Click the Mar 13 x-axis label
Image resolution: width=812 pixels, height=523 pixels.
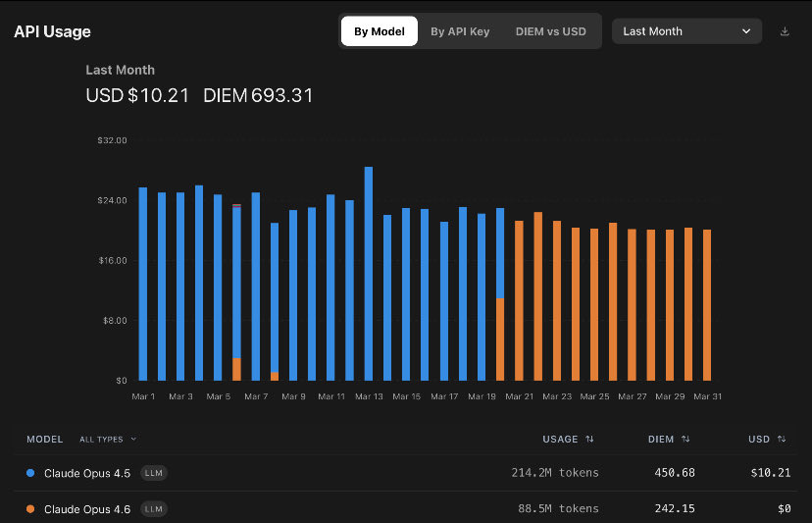[x=369, y=396]
